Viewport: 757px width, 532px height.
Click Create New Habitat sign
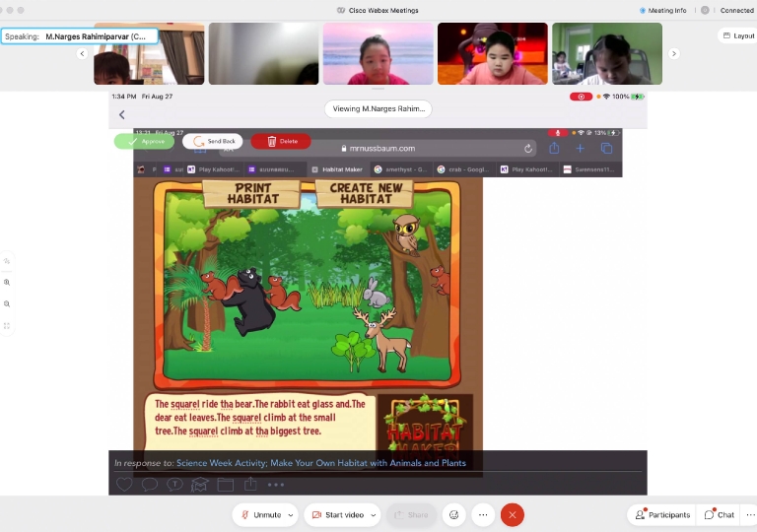[x=366, y=193]
